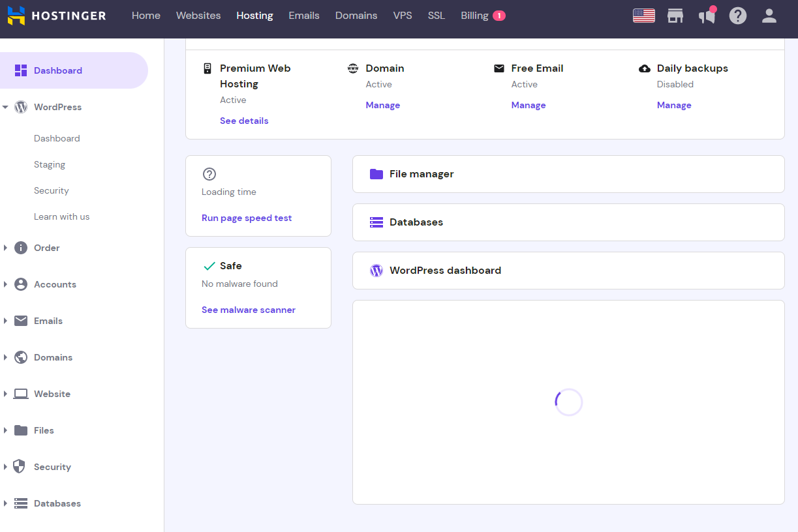Open the marketplace store icon

click(675, 16)
